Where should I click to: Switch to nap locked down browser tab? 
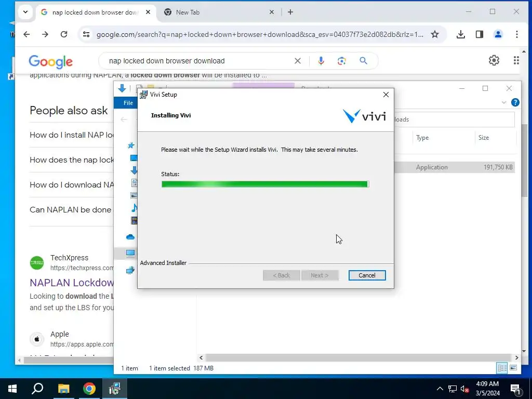[x=95, y=12]
